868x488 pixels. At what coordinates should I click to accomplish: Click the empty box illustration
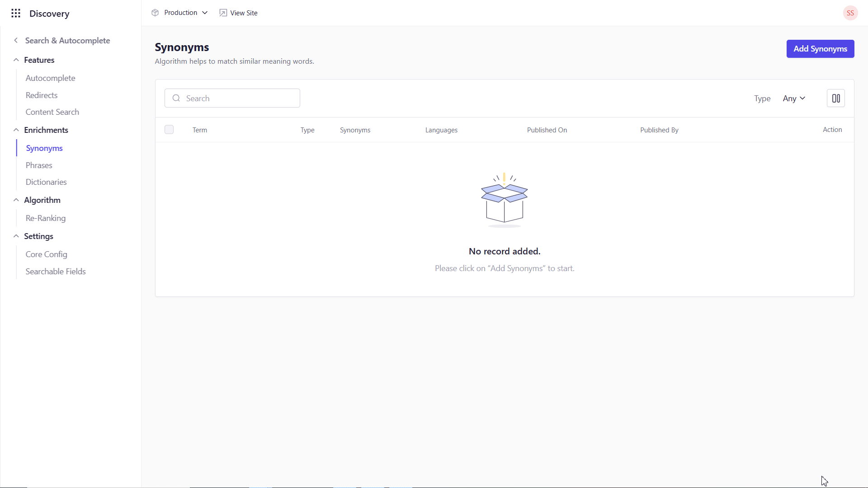(x=504, y=200)
